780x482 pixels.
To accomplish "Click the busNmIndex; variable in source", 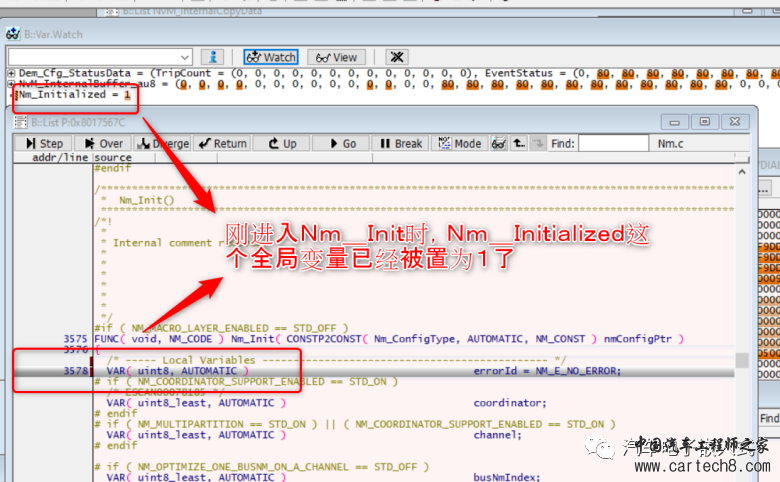I will [x=506, y=477].
